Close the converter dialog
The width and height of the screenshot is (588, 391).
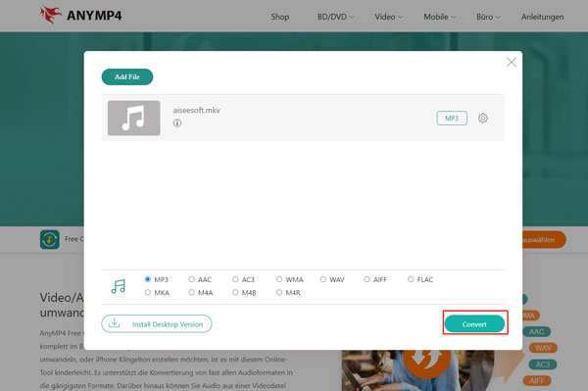pyautogui.click(x=512, y=62)
